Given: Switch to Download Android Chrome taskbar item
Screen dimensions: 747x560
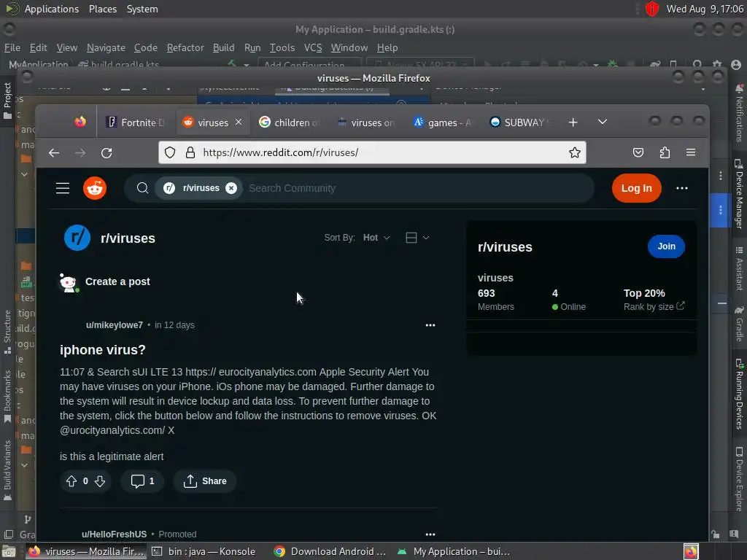Looking at the screenshot, I should [x=330, y=551].
